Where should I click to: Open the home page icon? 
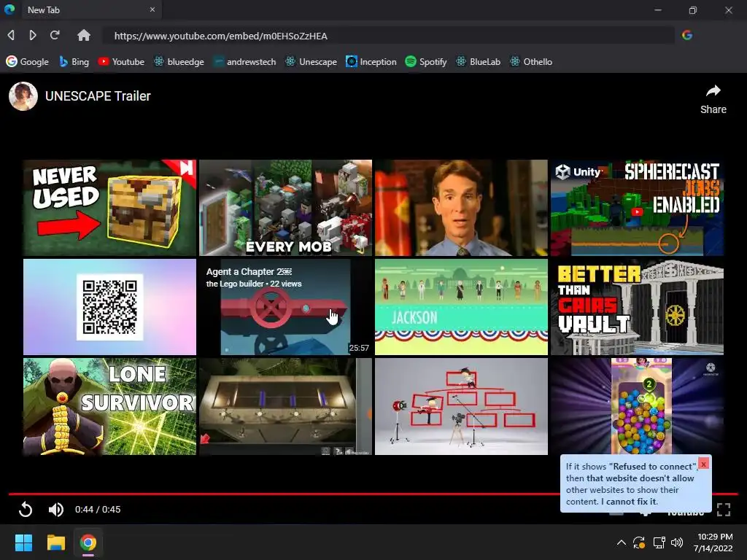click(x=84, y=35)
